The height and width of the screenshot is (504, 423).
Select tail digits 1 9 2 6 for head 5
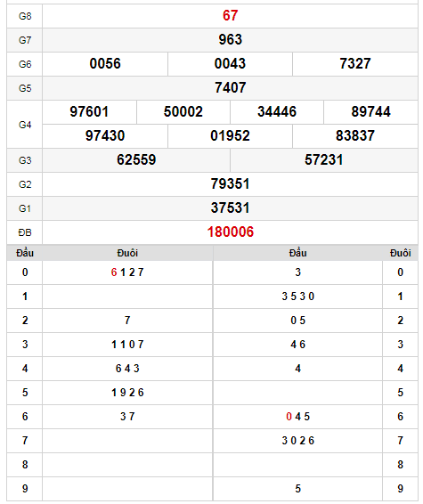(x=127, y=393)
